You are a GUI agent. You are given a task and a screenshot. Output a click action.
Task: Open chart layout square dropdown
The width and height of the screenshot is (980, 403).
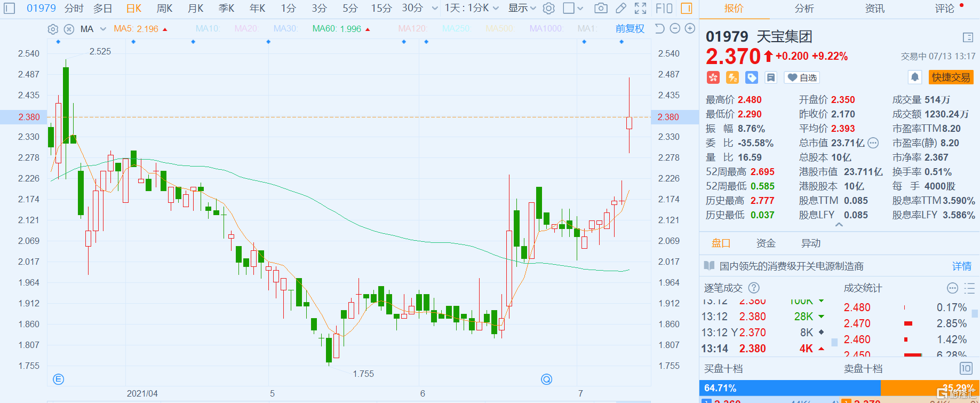click(573, 8)
